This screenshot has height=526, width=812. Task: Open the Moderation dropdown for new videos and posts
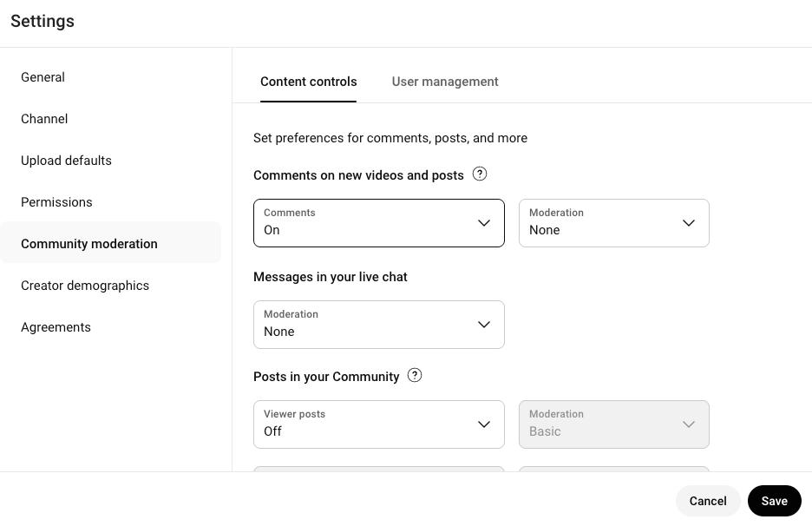(x=614, y=223)
